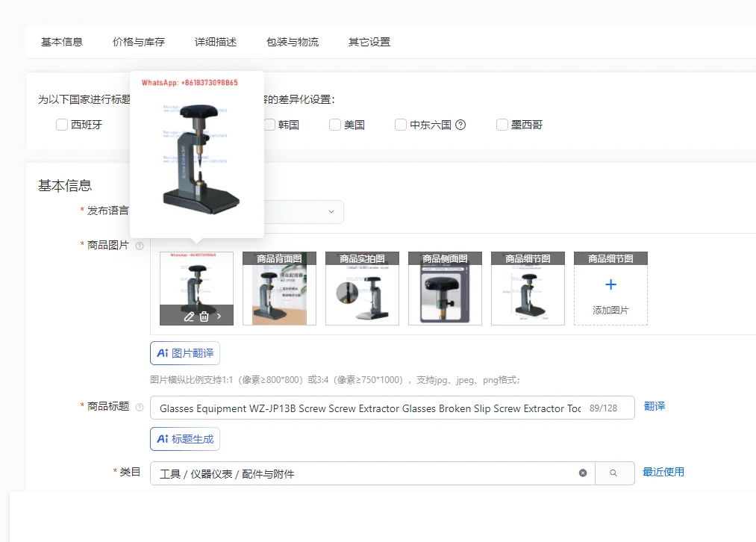This screenshot has width=756, height=542.
Task: Search categories with the magnifier icon
Action: (613, 473)
